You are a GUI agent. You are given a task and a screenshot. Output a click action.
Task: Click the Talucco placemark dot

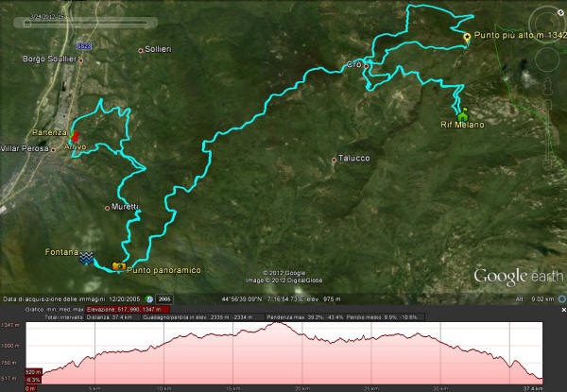334,160
